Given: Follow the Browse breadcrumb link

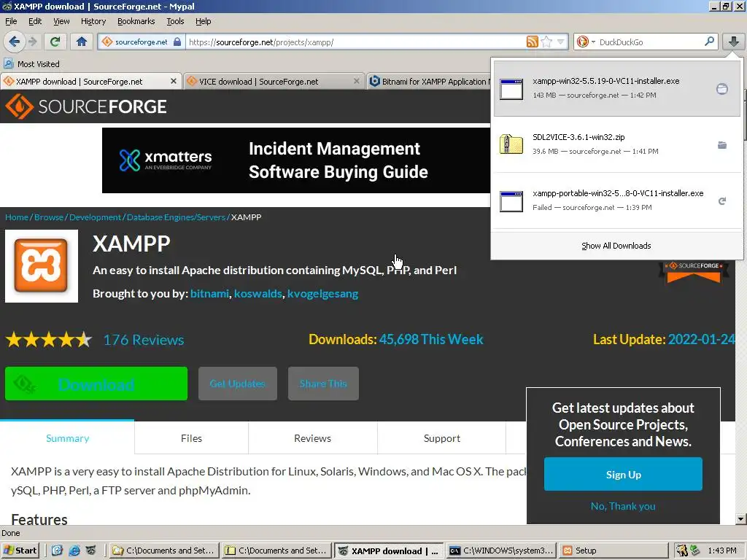Looking at the screenshot, I should [49, 217].
